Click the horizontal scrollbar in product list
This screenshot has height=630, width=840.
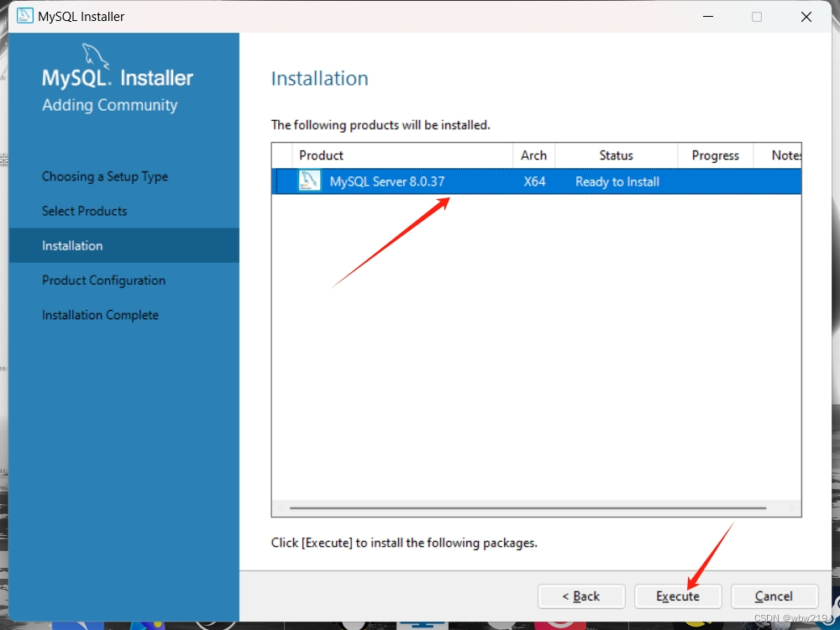(528, 507)
